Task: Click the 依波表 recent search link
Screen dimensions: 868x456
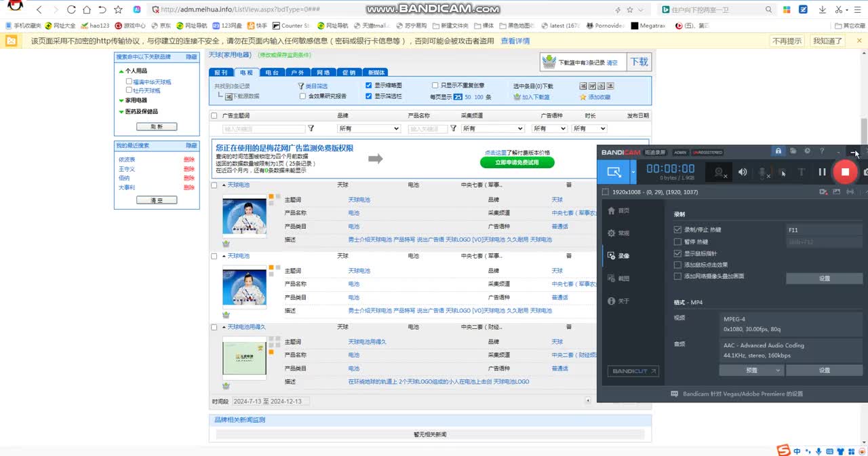Action: coord(127,159)
